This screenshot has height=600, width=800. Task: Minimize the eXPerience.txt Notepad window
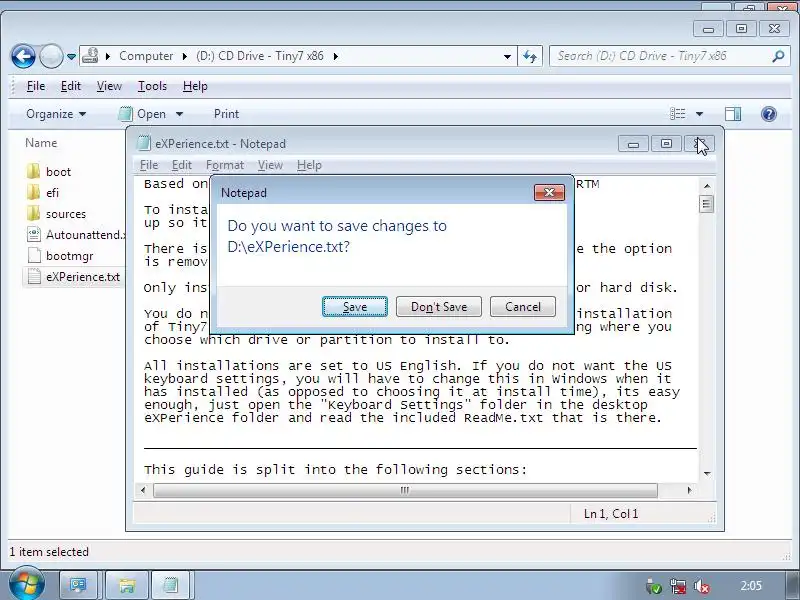[x=633, y=144]
